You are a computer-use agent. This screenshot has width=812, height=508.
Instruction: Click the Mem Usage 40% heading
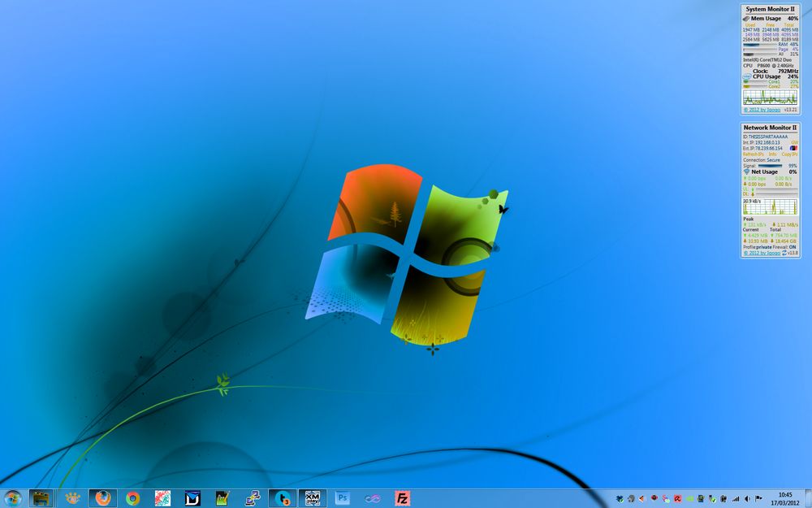tap(770, 18)
